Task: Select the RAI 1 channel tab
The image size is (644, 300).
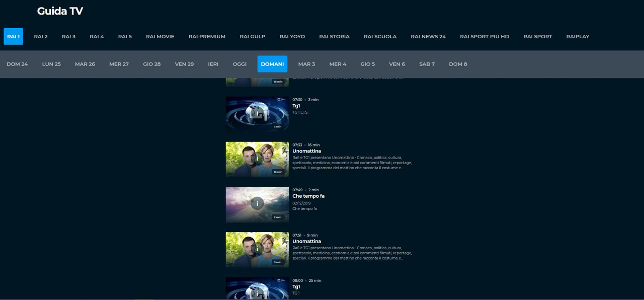Action: (14, 36)
